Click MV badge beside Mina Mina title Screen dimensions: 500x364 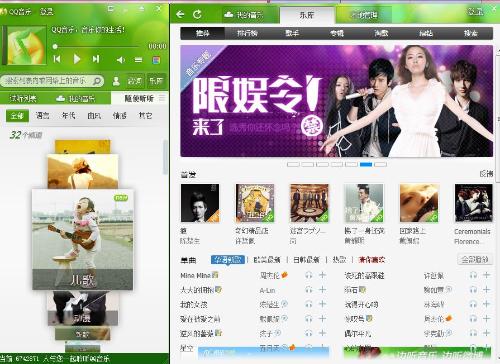click(x=215, y=275)
